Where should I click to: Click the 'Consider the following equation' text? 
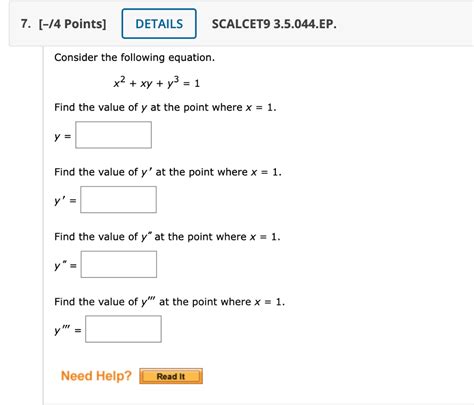pyautogui.click(x=134, y=58)
